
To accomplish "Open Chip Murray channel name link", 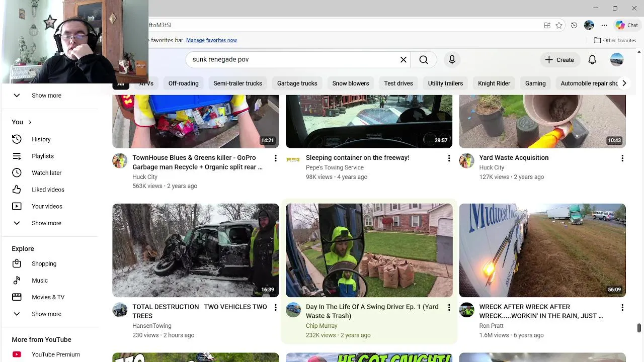I will click(321, 326).
